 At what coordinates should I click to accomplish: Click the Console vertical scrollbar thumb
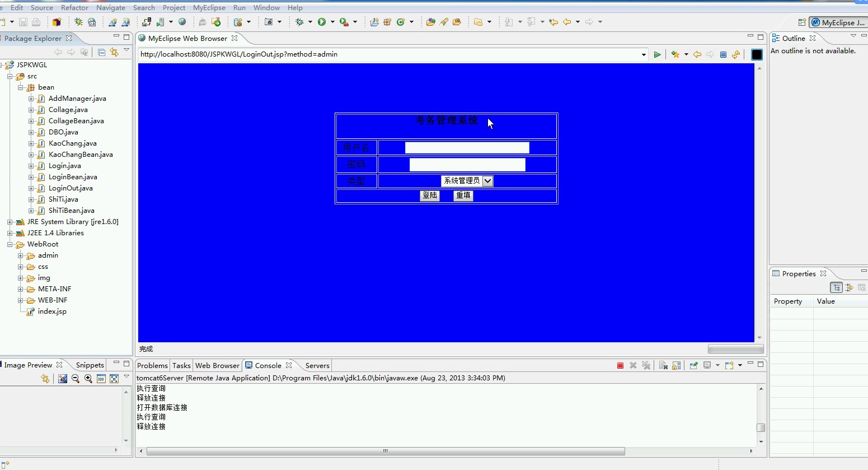[x=761, y=427]
